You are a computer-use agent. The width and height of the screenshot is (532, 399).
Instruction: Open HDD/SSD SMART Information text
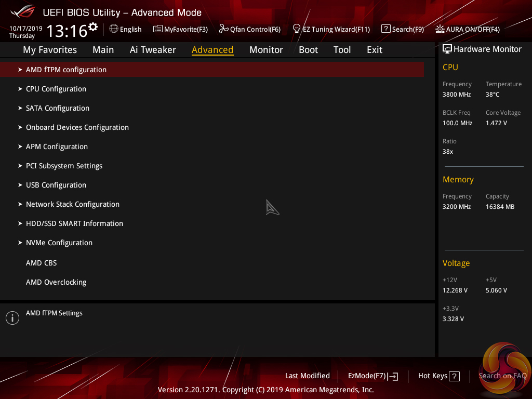tap(74, 223)
